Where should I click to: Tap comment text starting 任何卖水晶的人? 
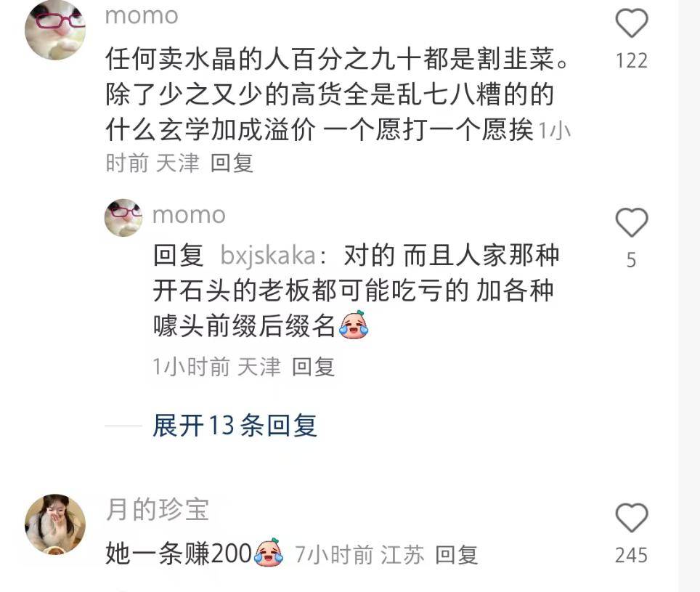338,94
